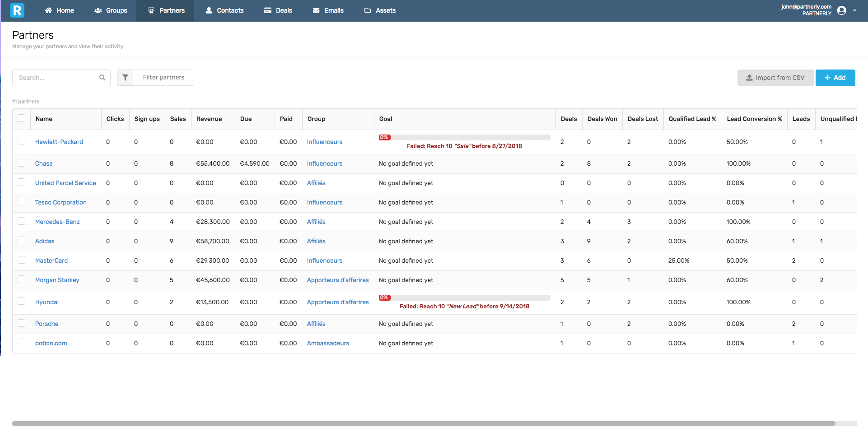Image resolution: width=868 pixels, height=437 pixels.
Task: Click the Deals card icon
Action: (x=268, y=10)
